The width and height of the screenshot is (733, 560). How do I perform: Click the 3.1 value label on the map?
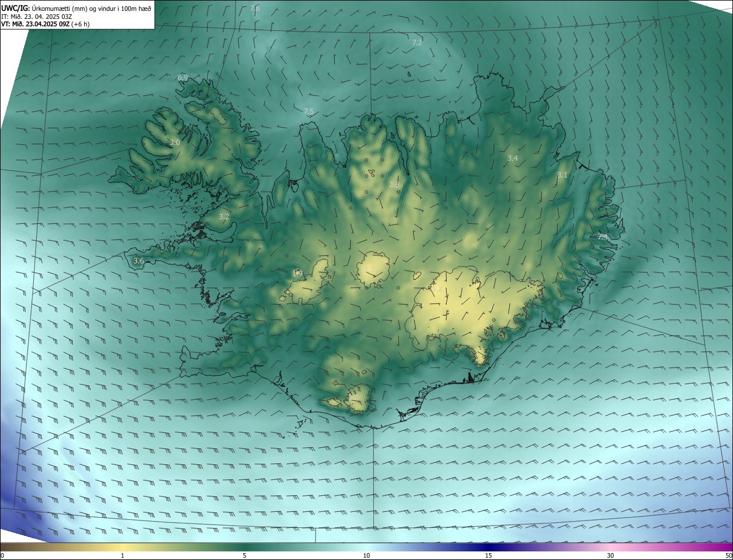click(x=562, y=175)
